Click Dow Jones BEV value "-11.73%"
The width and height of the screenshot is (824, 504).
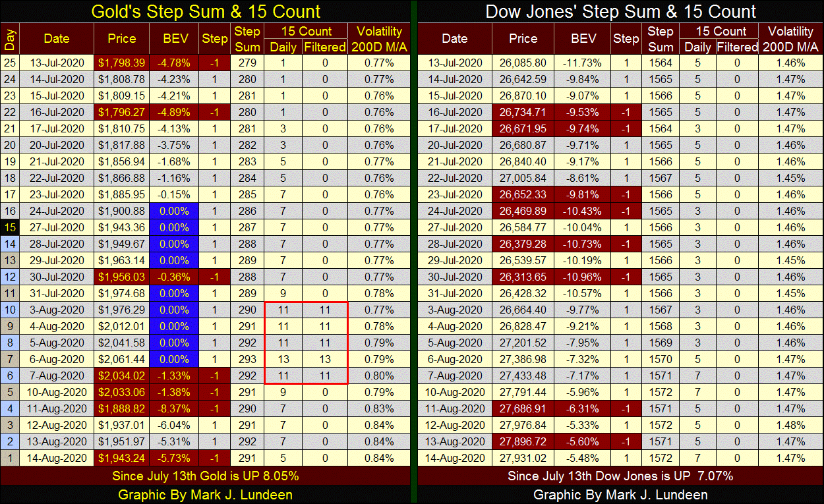click(583, 63)
